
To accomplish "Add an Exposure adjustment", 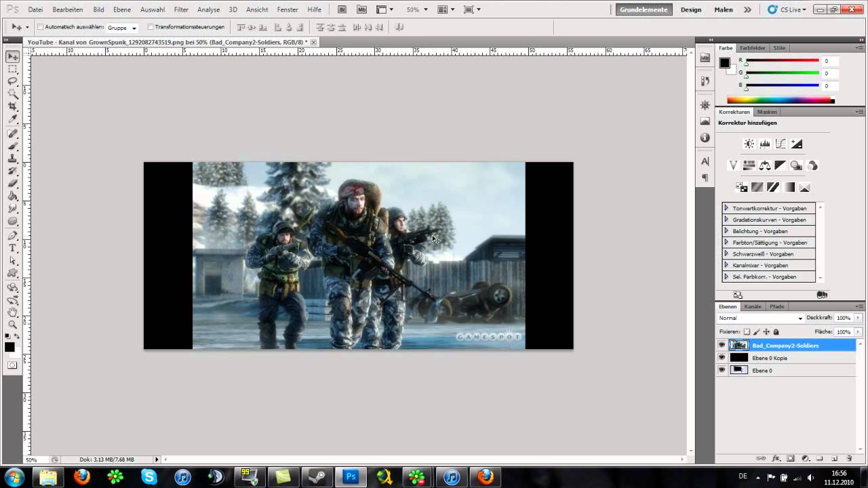I will [797, 144].
